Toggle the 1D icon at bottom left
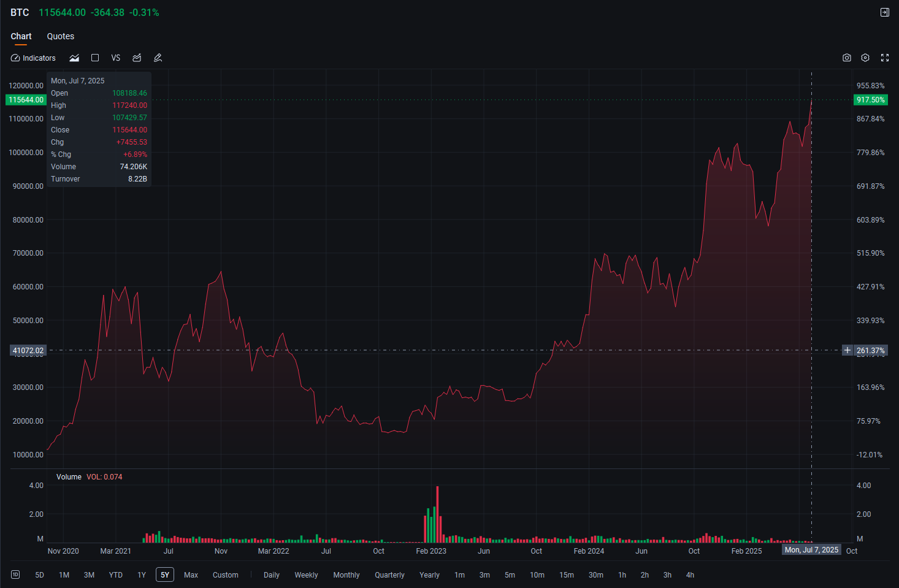The height and width of the screenshot is (588, 899). point(15,575)
